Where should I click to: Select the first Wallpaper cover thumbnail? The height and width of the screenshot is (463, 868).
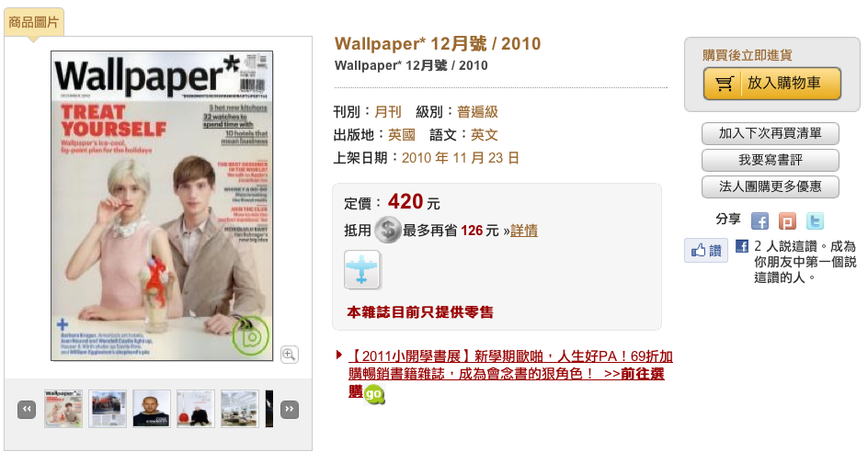pos(63,409)
